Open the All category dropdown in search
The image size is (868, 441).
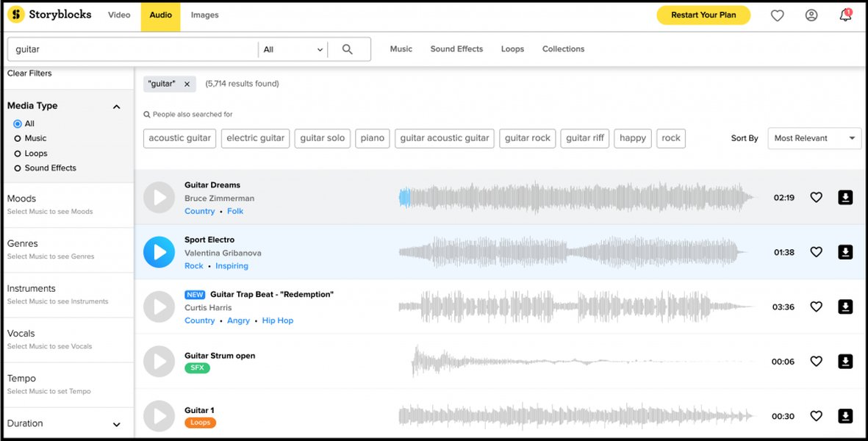(x=293, y=49)
